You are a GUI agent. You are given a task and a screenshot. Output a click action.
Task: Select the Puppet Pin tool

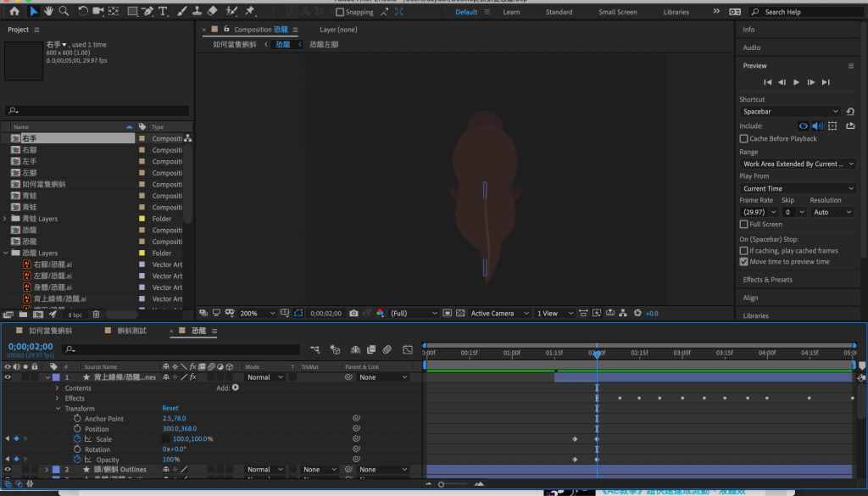250,12
